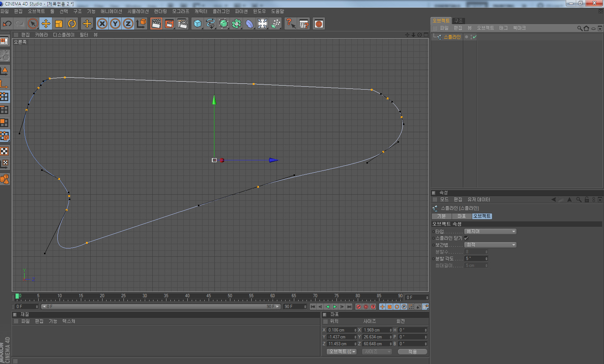The height and width of the screenshot is (364, 604).
Task: Click play backward green arrow
Action: [x=327, y=307]
